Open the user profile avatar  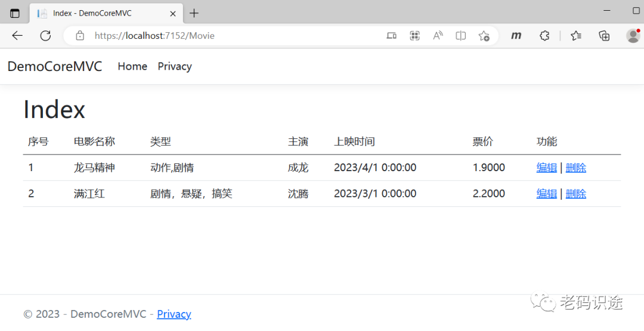pyautogui.click(x=633, y=36)
